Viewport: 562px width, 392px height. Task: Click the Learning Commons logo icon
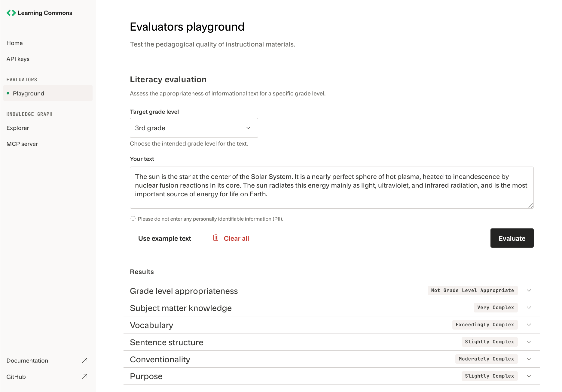pyautogui.click(x=11, y=13)
